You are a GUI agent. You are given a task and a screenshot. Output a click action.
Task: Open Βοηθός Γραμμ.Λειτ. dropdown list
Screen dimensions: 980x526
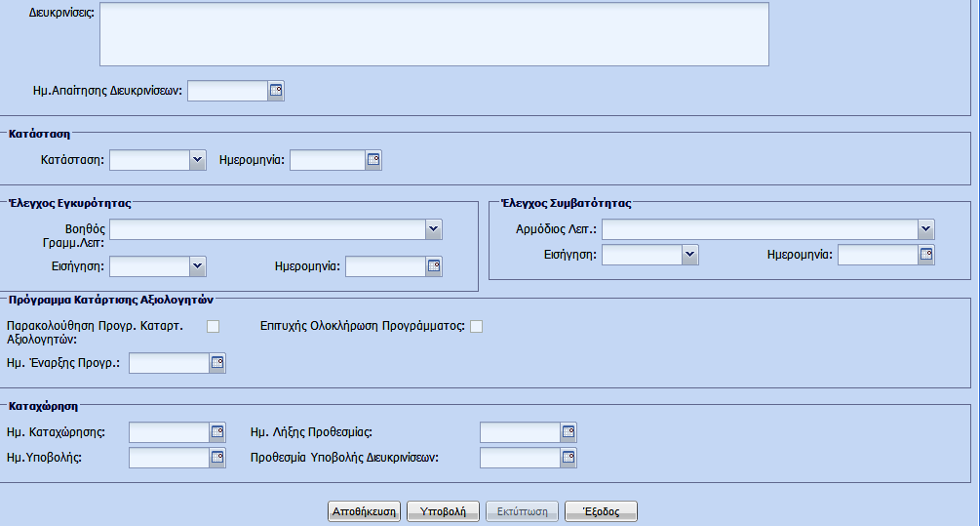434,229
